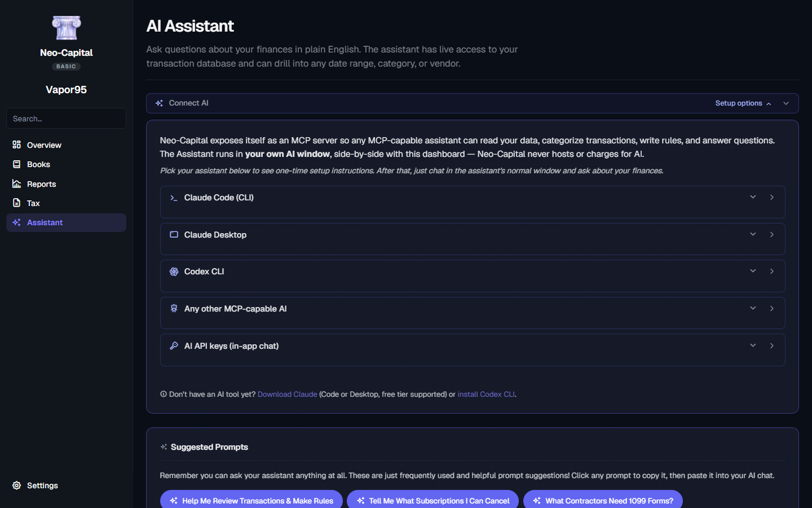The height and width of the screenshot is (508, 812).
Task: Click the Books ledger icon
Action: [17, 164]
